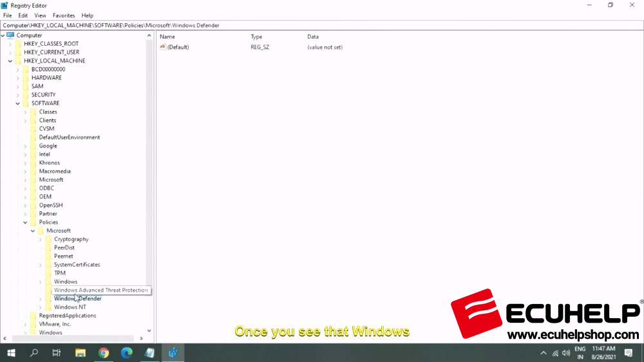Expand HKEY_CURRENT_USER arrow

pos(10,52)
